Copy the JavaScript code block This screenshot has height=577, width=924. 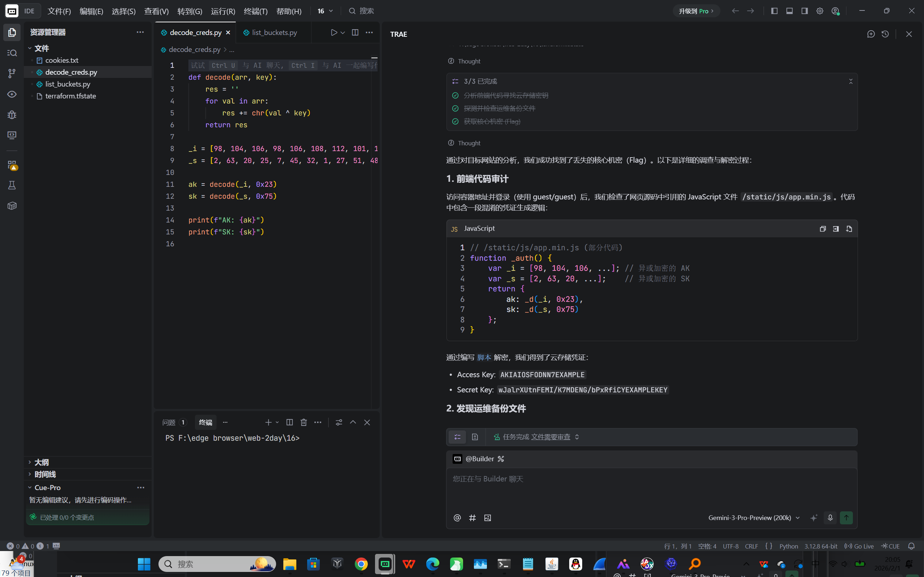click(x=823, y=229)
